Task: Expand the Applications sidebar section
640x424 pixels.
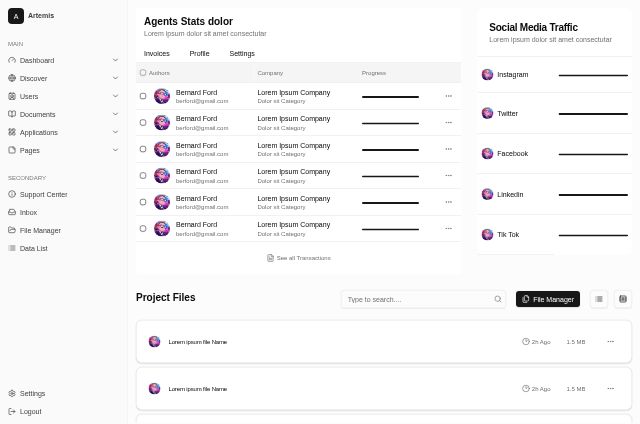Action: [115, 132]
